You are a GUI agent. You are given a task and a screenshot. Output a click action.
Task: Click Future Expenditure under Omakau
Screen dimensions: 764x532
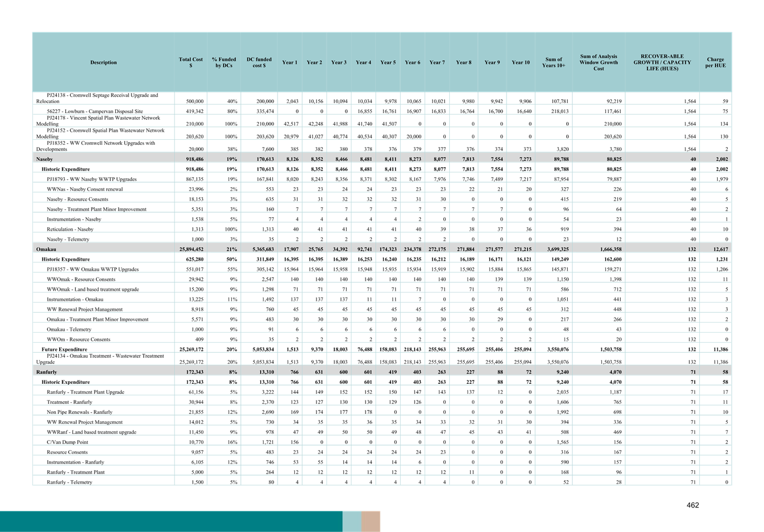pos(64,349)
